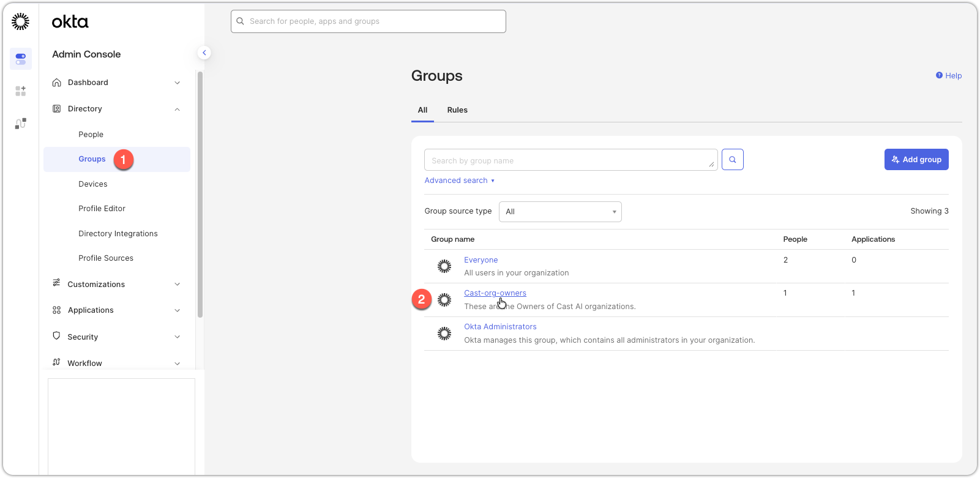Open the add-apps grid icon in rail
The image size is (980, 478).
point(21,91)
